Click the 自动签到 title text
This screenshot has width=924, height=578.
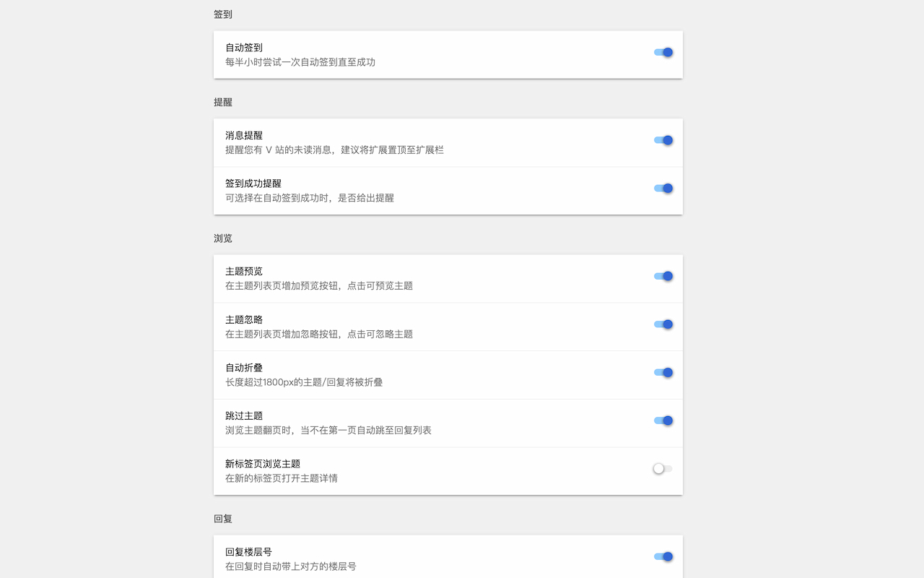pos(244,48)
